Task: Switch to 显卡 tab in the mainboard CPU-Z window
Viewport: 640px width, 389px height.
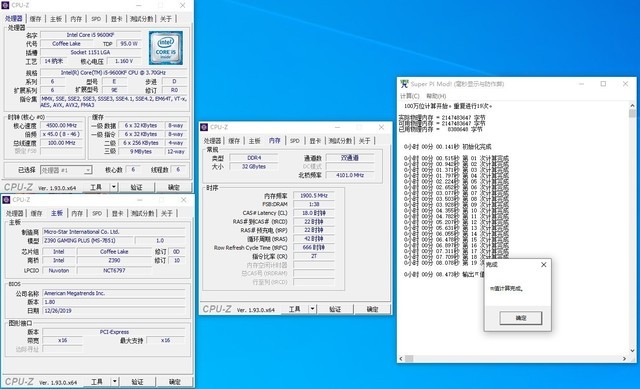Action: [x=118, y=213]
